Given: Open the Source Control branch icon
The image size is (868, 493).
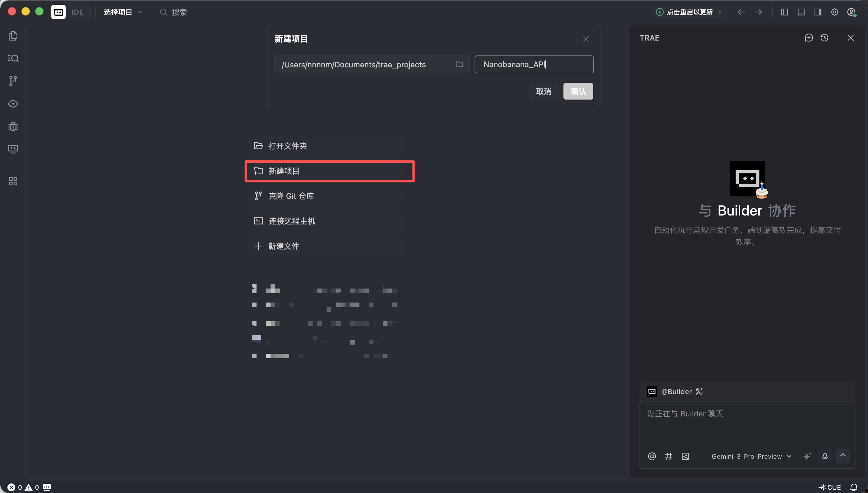Looking at the screenshot, I should [13, 81].
